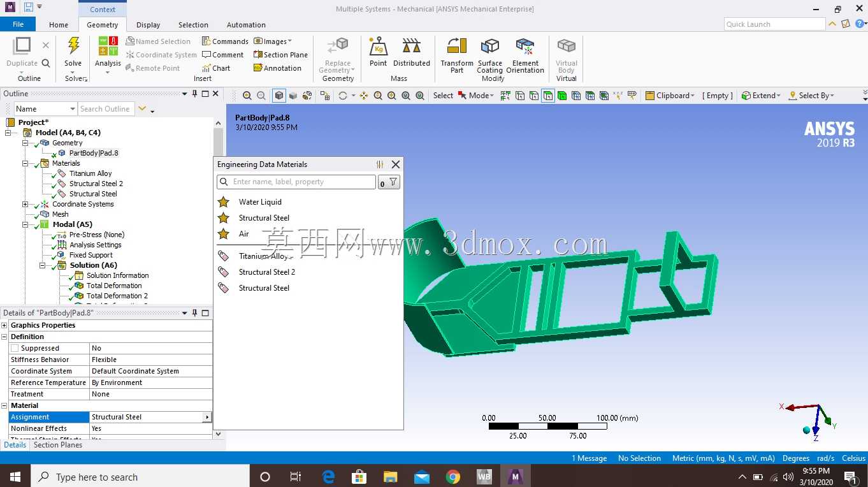Open the Select By dropdown
The width and height of the screenshot is (868, 487).
[x=811, y=96]
